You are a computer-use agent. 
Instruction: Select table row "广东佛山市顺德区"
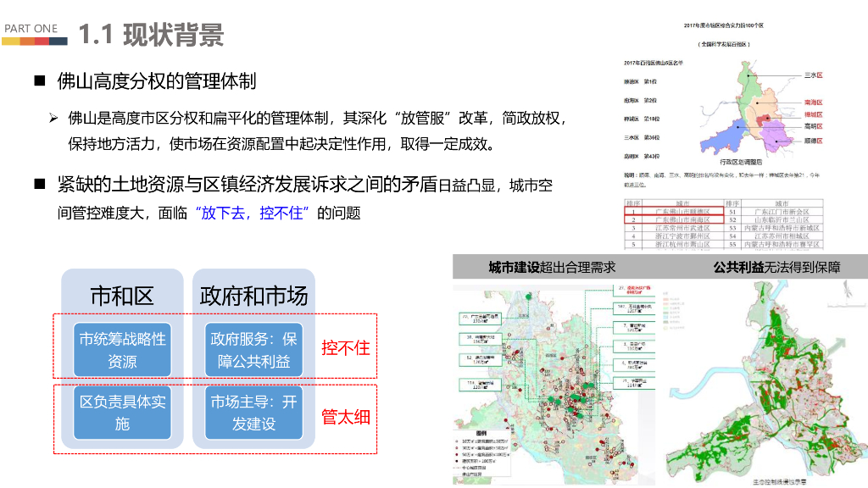point(674,212)
